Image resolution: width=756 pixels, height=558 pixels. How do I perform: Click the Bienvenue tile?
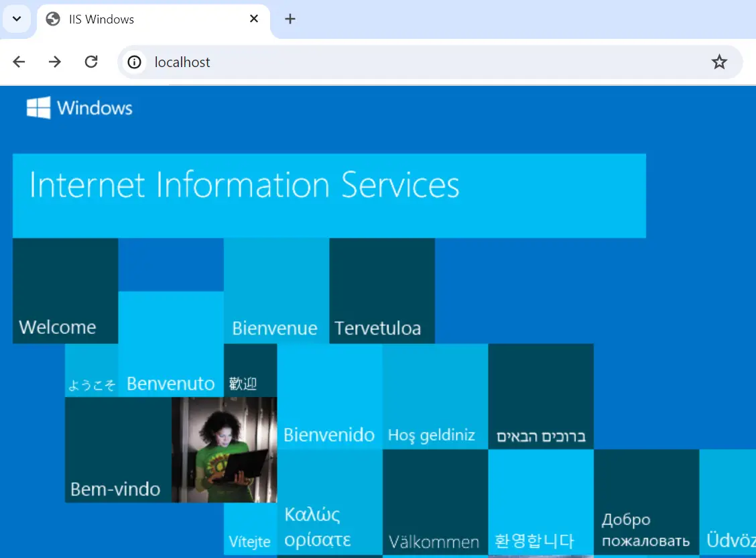click(277, 291)
